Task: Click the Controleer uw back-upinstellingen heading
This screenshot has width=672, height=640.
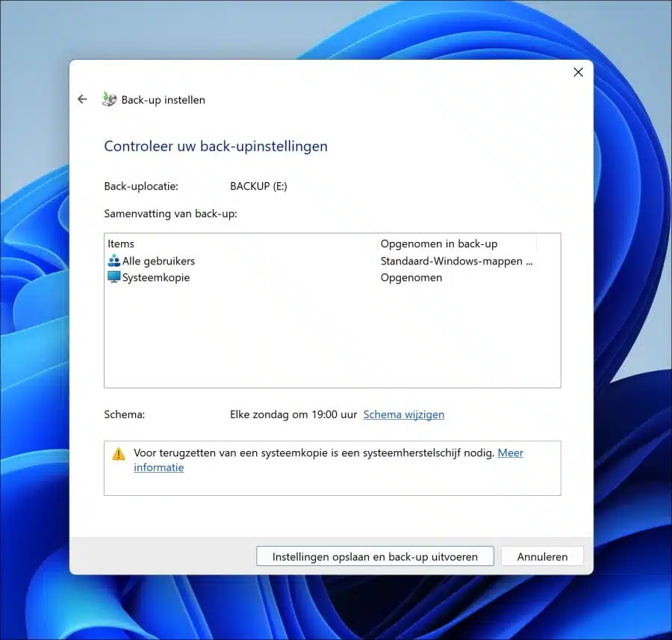Action: click(216, 146)
